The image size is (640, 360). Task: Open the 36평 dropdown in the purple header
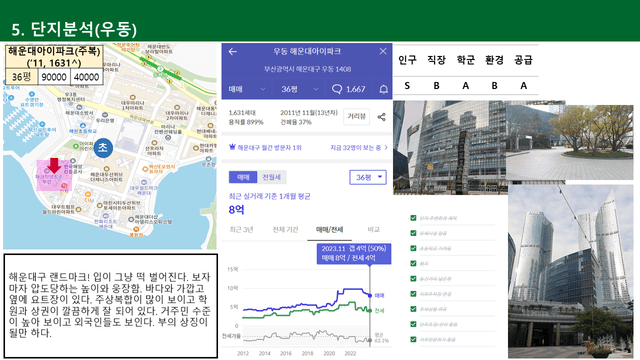299,89
